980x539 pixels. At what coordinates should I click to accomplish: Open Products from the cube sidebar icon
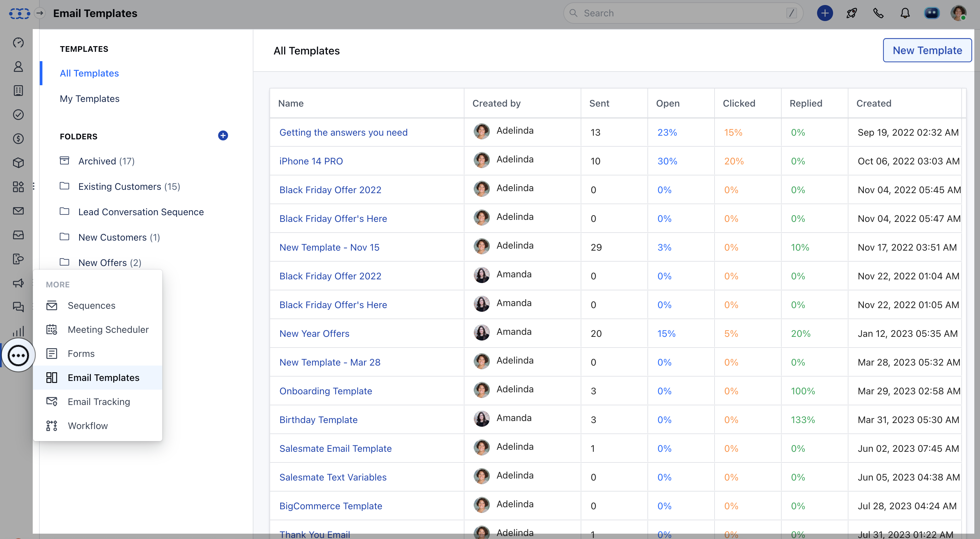click(x=18, y=163)
